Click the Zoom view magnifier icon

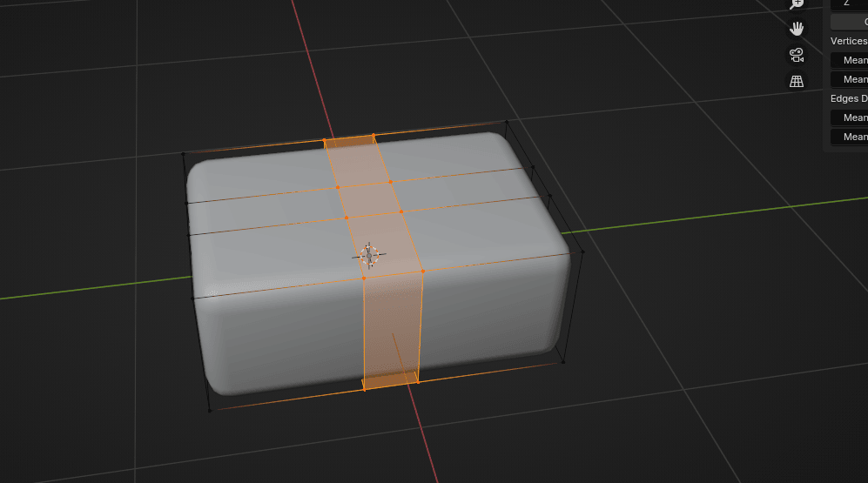[x=796, y=4]
